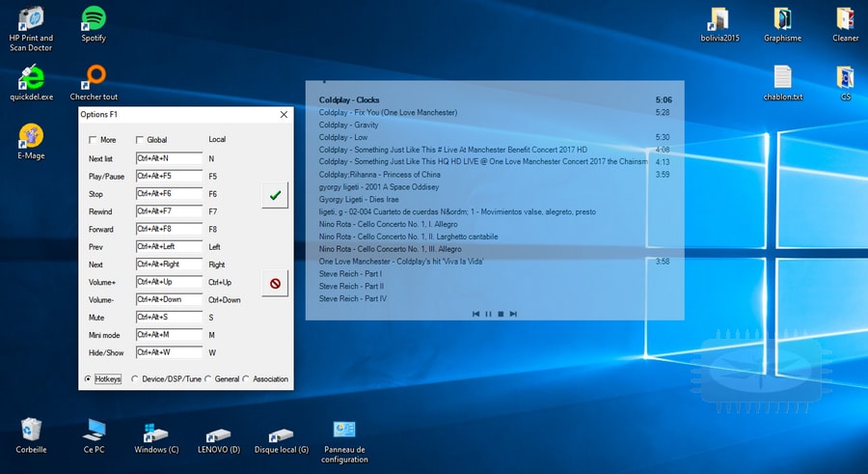The image size is (868, 474).
Task: Edit the Prev hotkey field
Action: click(169, 247)
